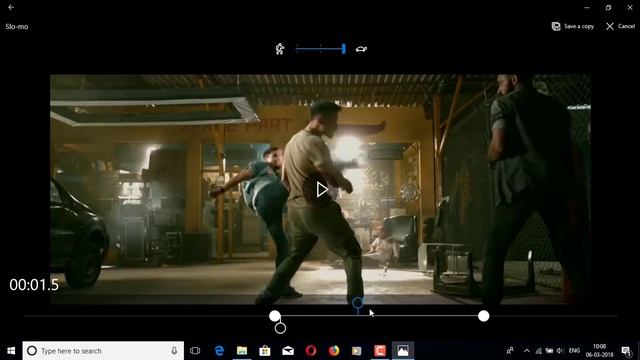
Task: Click the ENG language indicator
Action: point(574,351)
